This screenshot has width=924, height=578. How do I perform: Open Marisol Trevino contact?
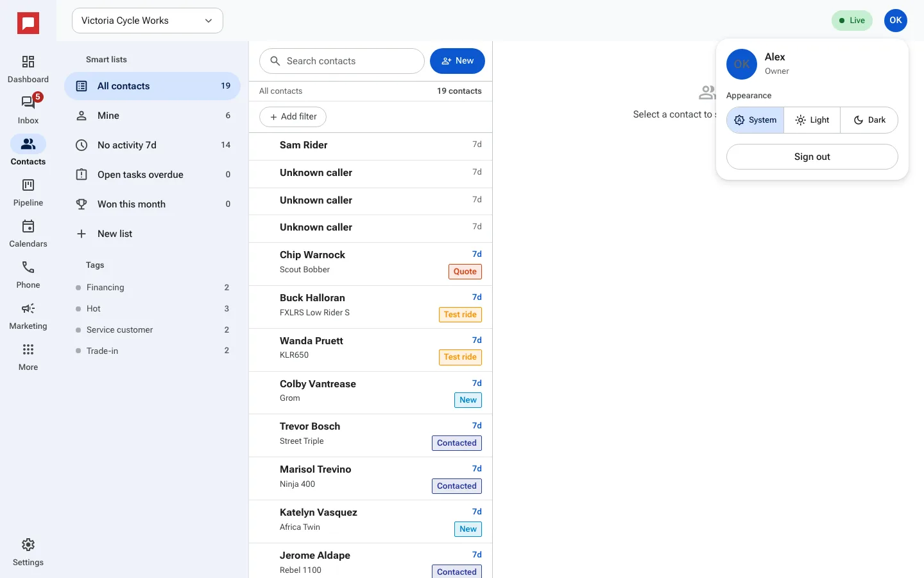(x=371, y=478)
